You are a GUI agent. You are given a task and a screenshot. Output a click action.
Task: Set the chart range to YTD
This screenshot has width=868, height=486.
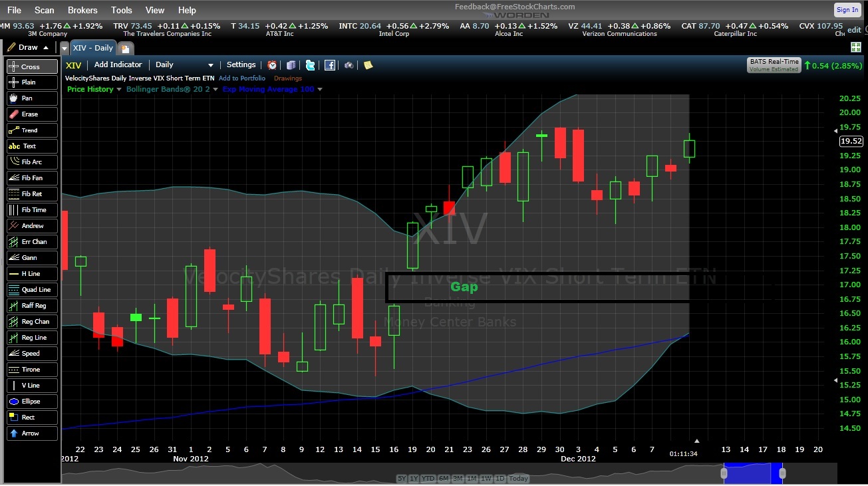[x=429, y=479]
